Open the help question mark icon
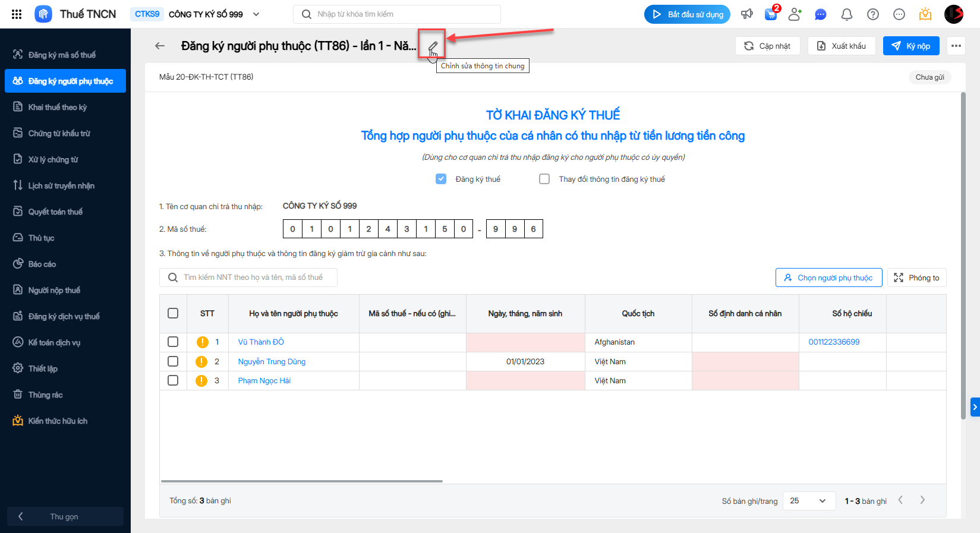Screen dimensions: 980x533 (x=873, y=14)
